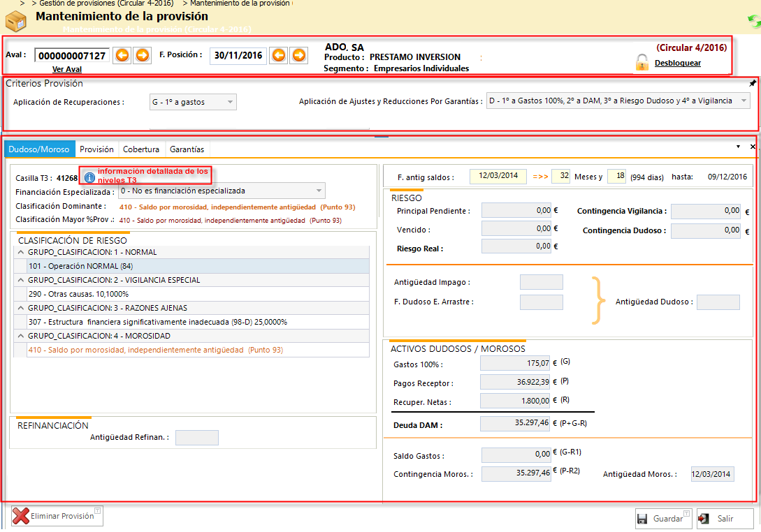Image resolution: width=761 pixels, height=532 pixels.
Task: Go to previous F. Posición date
Action: 279,55
